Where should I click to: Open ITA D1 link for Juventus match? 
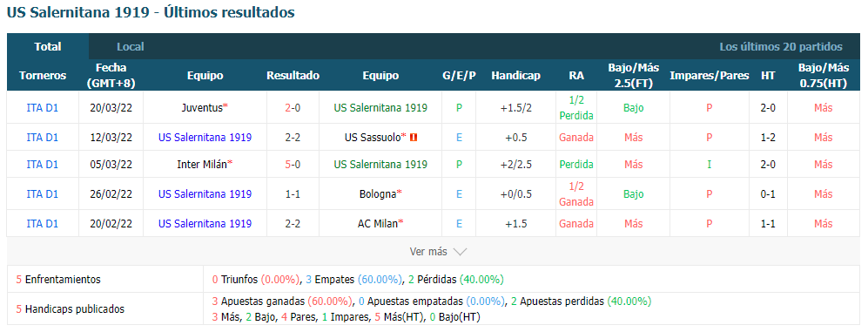(x=42, y=108)
